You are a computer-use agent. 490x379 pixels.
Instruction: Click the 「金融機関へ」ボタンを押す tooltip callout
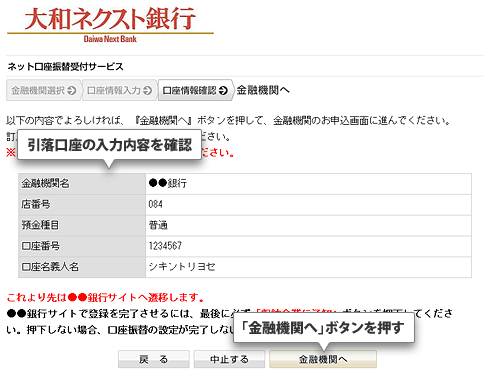(324, 328)
